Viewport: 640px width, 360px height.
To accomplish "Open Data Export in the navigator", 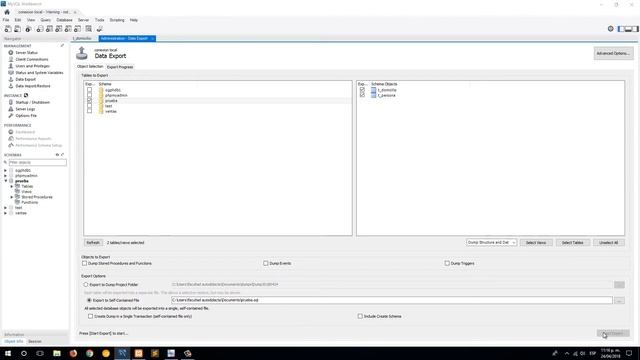I will click(x=26, y=79).
